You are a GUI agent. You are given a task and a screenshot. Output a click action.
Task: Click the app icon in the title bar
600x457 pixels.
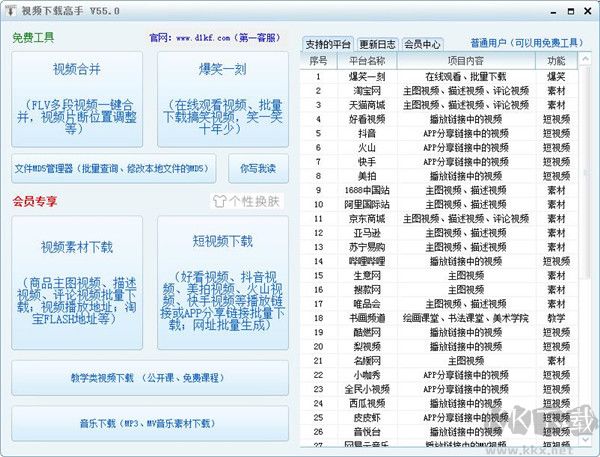pos(10,11)
